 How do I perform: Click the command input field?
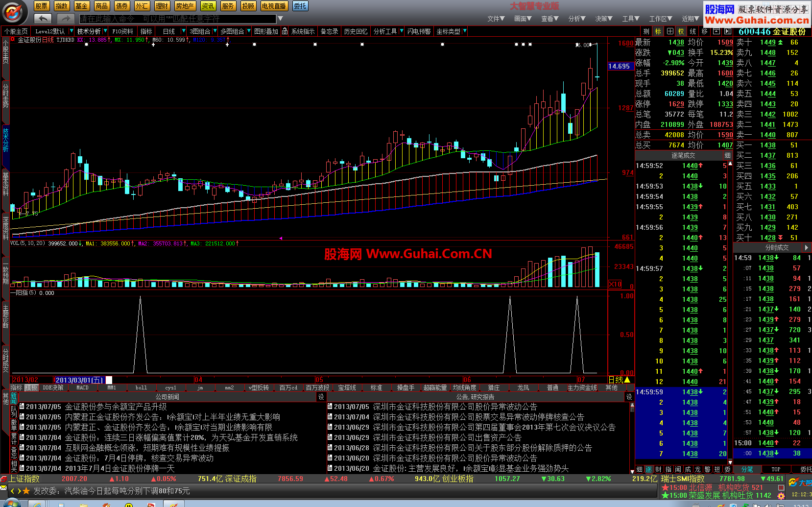[178, 19]
